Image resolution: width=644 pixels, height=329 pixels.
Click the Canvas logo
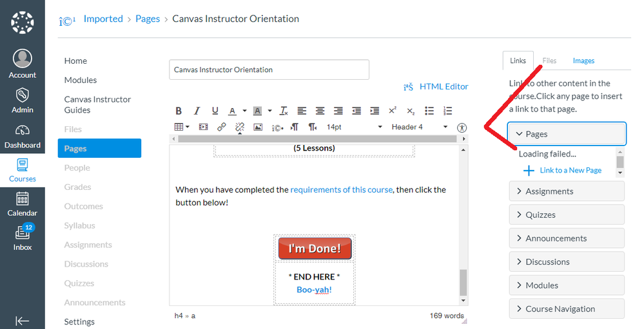[22, 22]
